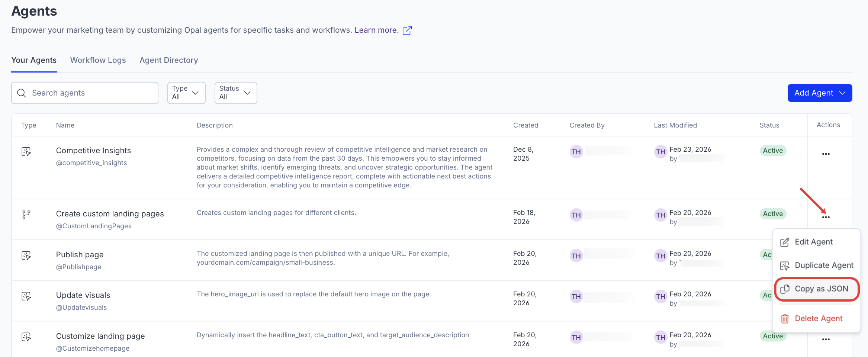Viewport: 868px width, 357px height.
Task: Focus the Search agents input field
Action: 89,93
